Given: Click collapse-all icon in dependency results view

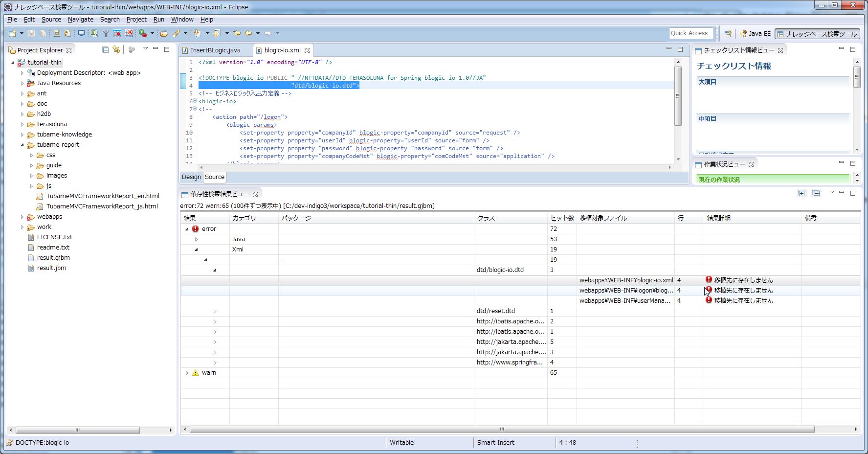Looking at the screenshot, I should point(816,193).
